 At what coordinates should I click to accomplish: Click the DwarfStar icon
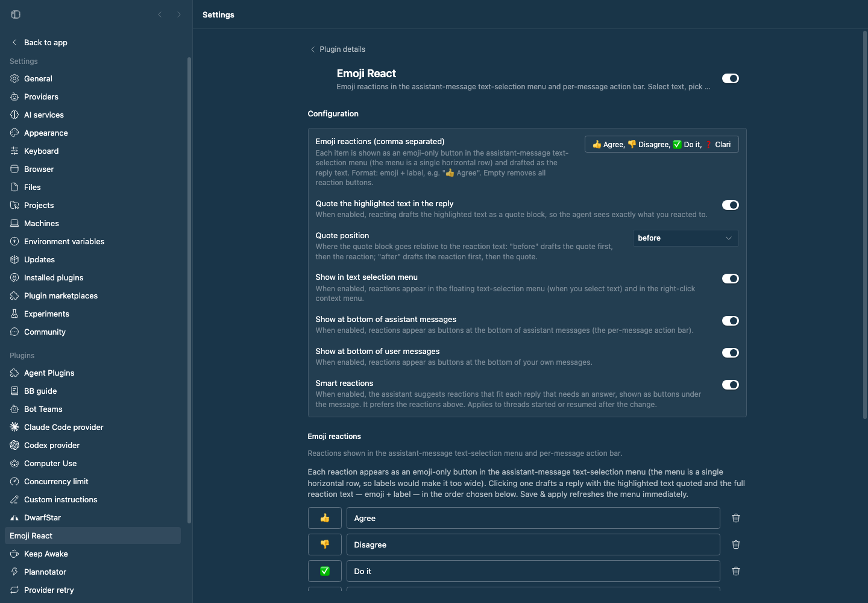pyautogui.click(x=14, y=517)
